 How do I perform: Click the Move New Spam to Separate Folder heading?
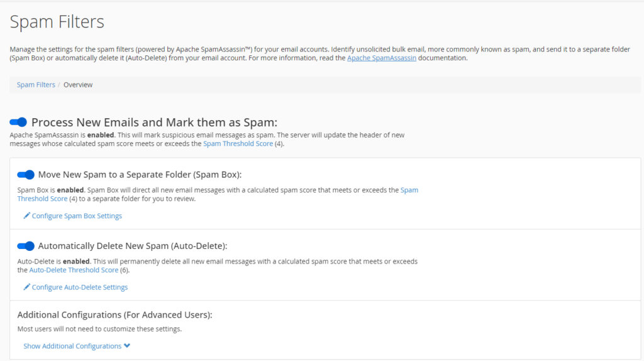pos(140,175)
